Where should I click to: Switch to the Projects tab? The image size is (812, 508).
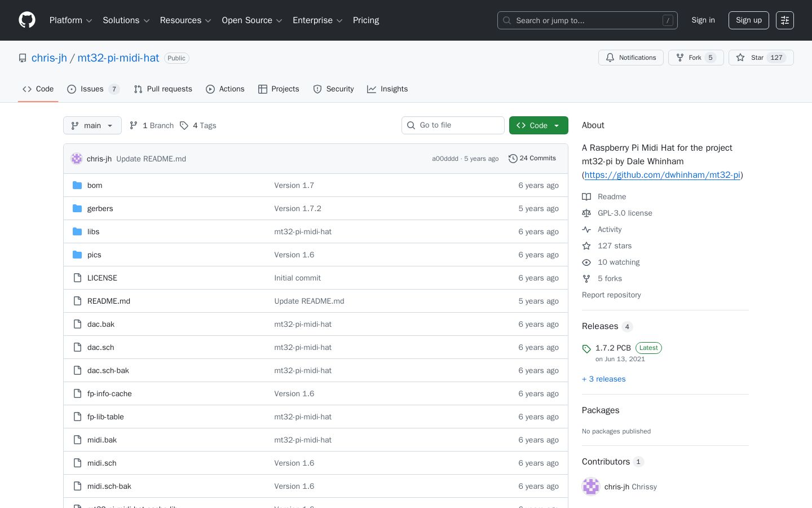pyautogui.click(x=279, y=89)
